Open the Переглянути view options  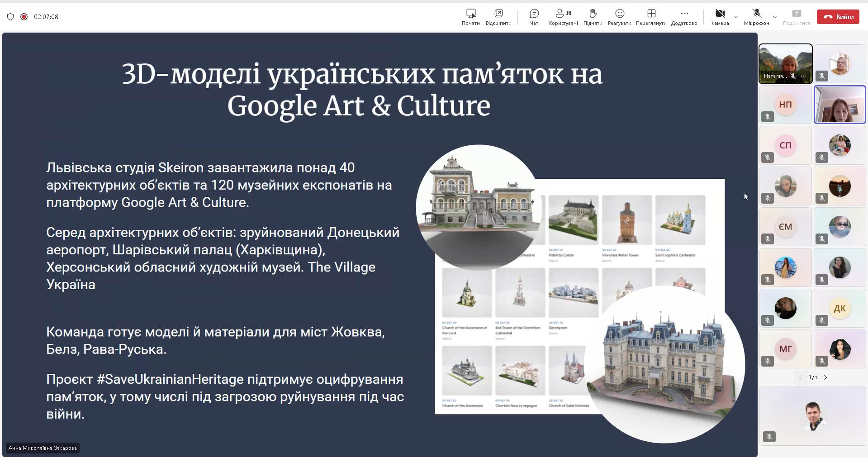coord(651,17)
